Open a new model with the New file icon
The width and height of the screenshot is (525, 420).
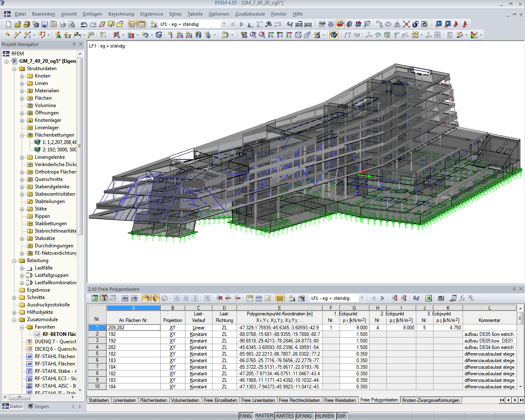click(8, 24)
